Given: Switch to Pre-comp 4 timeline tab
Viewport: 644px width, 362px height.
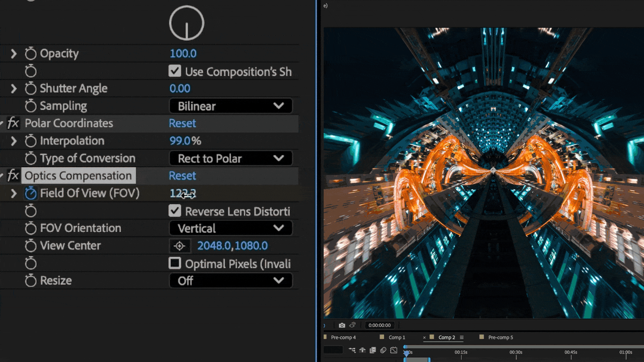Looking at the screenshot, I should 343,337.
